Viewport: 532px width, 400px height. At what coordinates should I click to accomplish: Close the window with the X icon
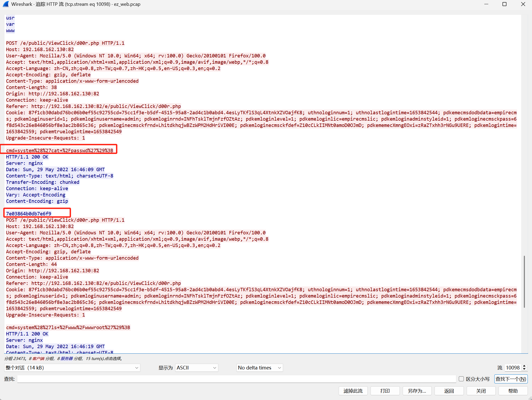coord(523,4)
